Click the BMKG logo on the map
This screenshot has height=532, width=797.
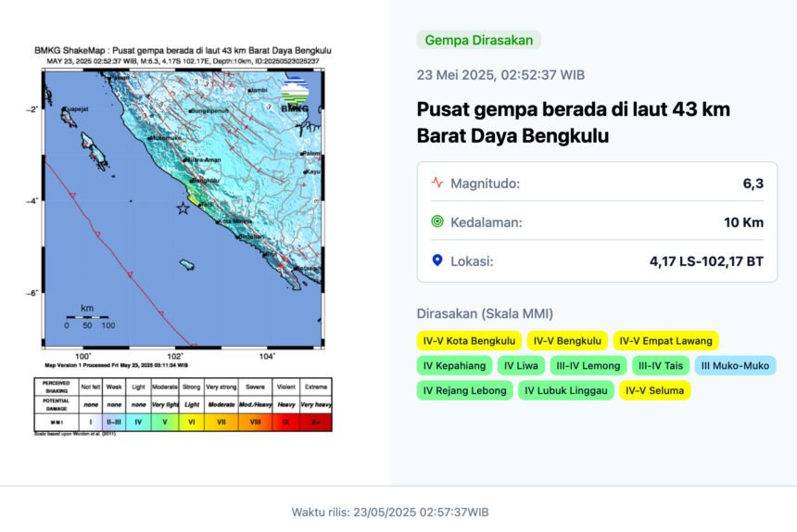coord(295,94)
